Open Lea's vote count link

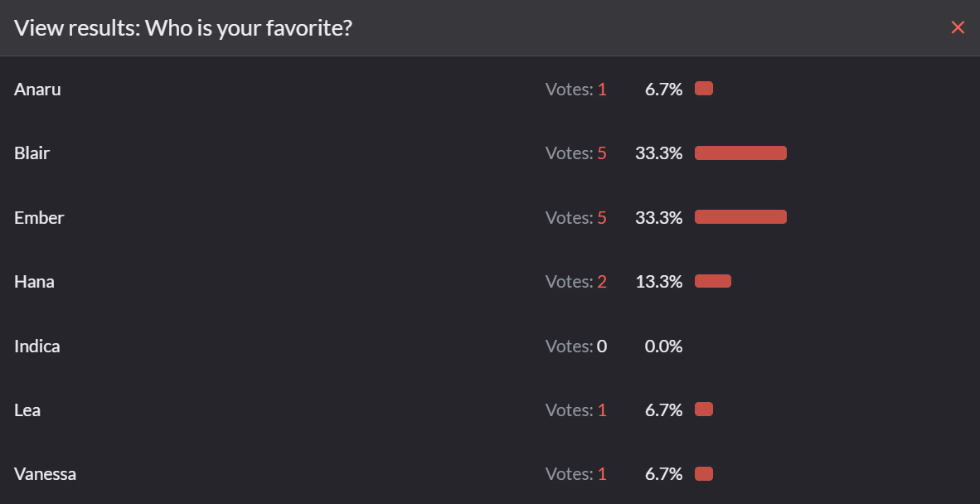602,410
